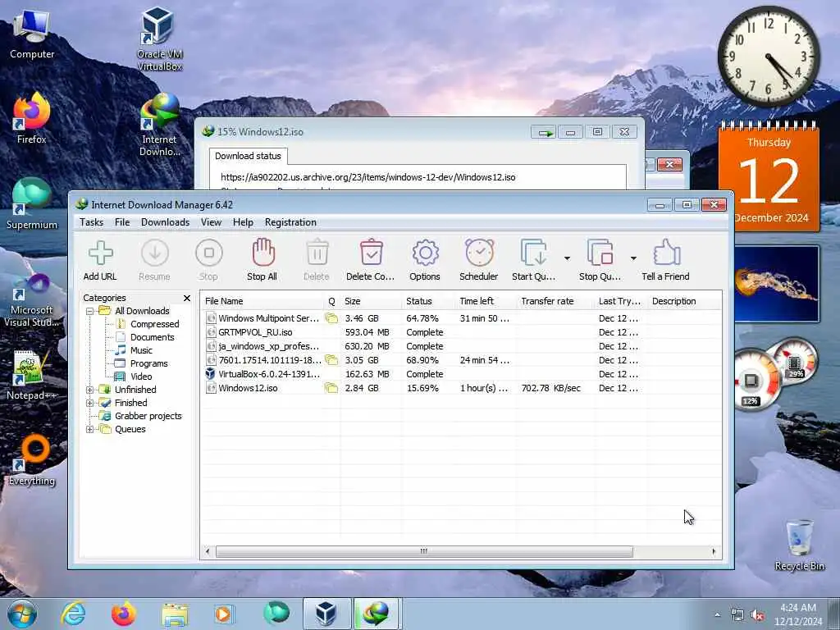Open the Start Queue dropdown arrow
Viewport: 840px width, 630px height.
567,258
